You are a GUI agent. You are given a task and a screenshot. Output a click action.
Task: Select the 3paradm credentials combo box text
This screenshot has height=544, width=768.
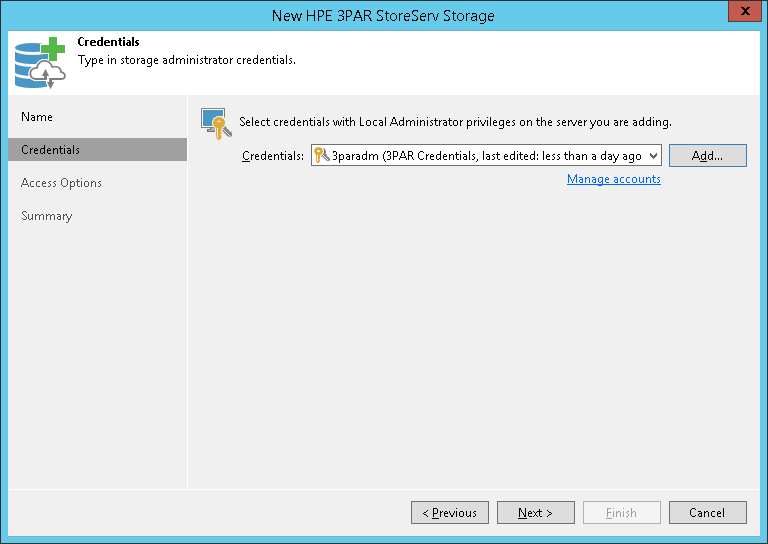click(486, 156)
